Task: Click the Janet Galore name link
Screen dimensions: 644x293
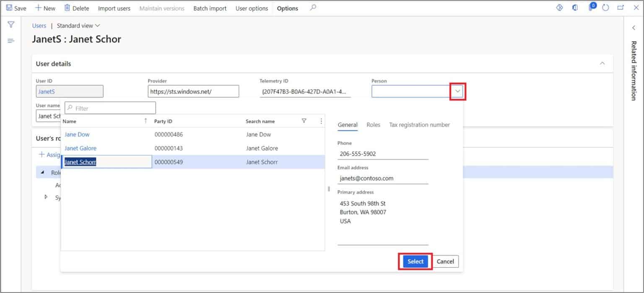Action: (80, 148)
